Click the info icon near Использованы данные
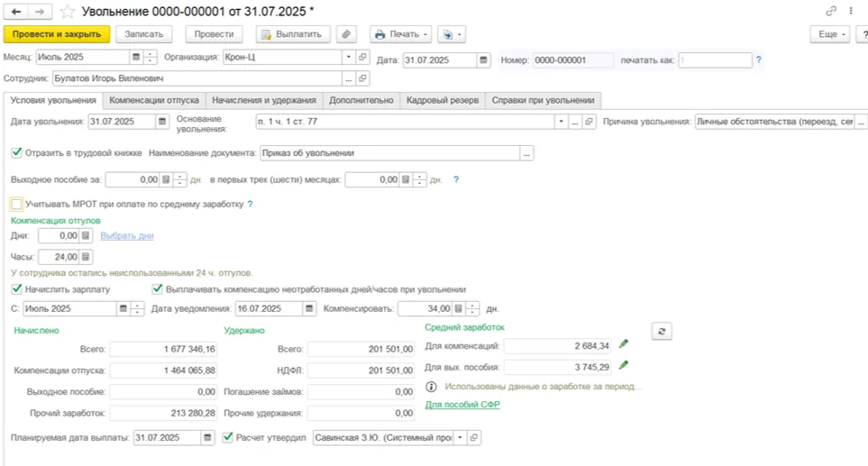The height and width of the screenshot is (466, 868). click(431, 387)
